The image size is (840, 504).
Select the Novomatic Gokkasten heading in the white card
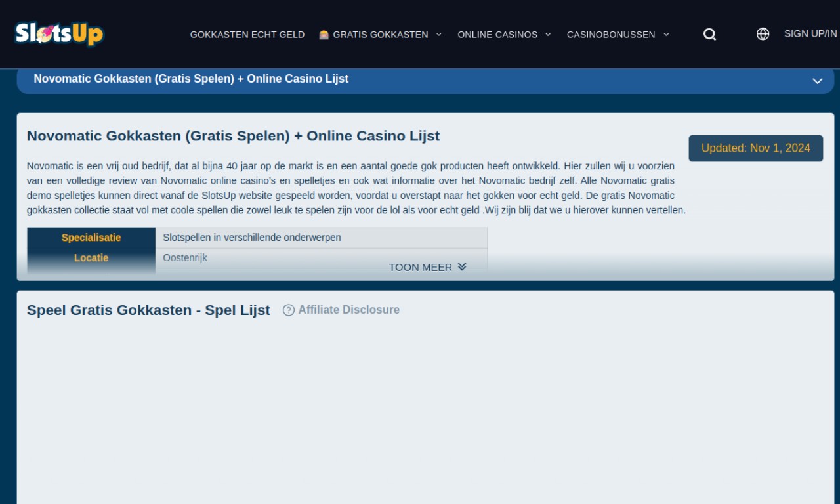tap(233, 136)
